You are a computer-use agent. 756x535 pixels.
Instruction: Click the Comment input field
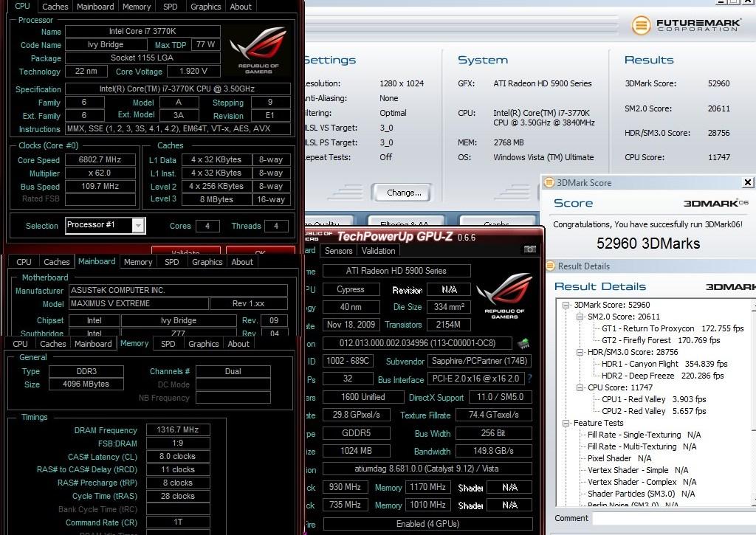tap(674, 518)
